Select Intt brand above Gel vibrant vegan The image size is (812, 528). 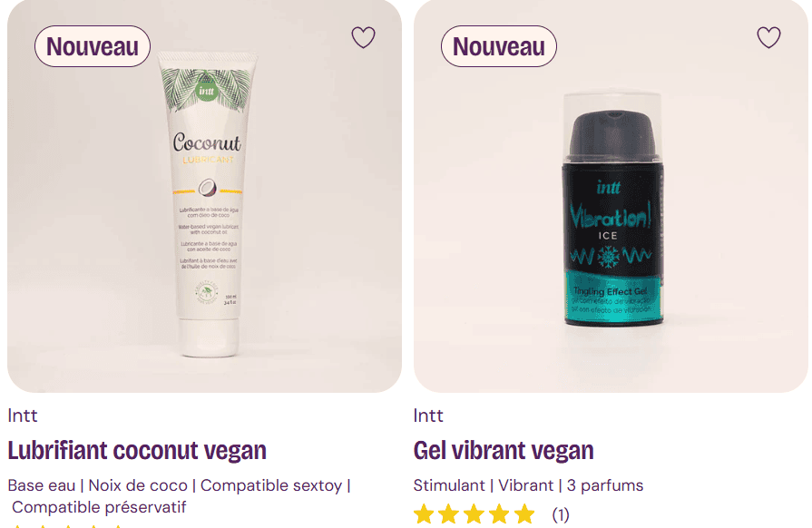tap(427, 416)
